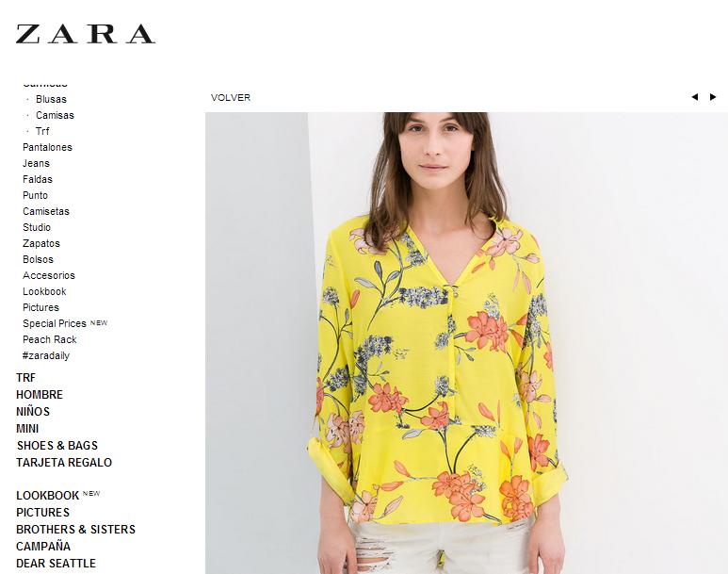The image size is (728, 574).
Task: Open the Zapatos category
Action: 41,243
